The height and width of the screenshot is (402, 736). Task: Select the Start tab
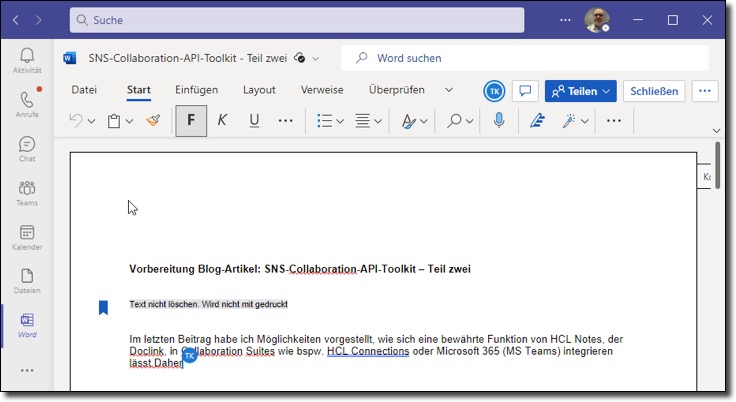(138, 90)
